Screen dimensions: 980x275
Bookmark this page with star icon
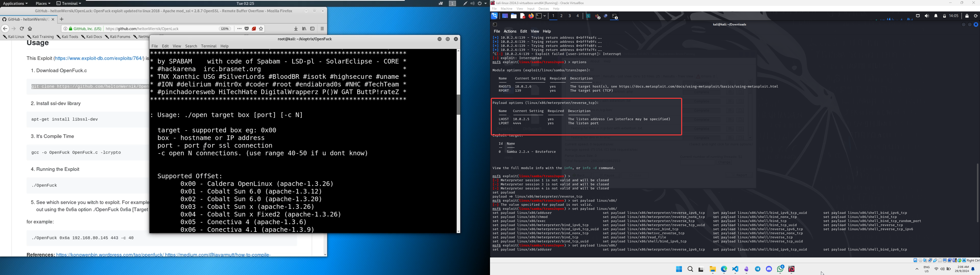tap(261, 29)
